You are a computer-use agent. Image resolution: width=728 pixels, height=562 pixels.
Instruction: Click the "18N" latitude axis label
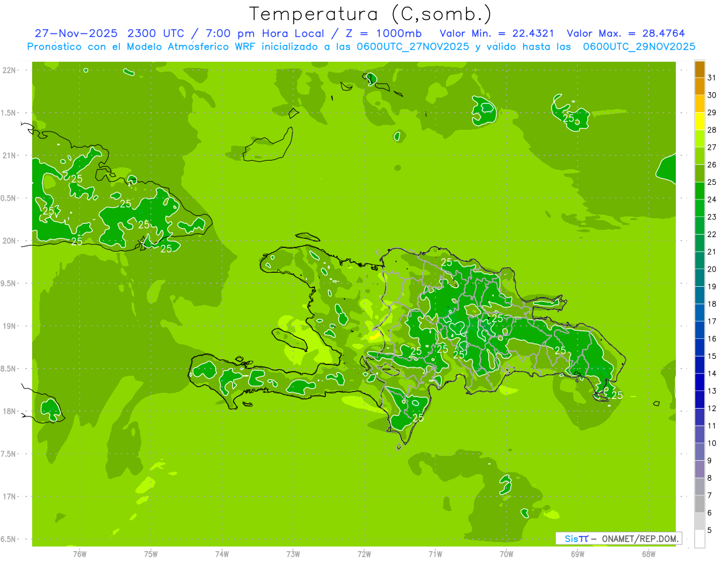9,411
